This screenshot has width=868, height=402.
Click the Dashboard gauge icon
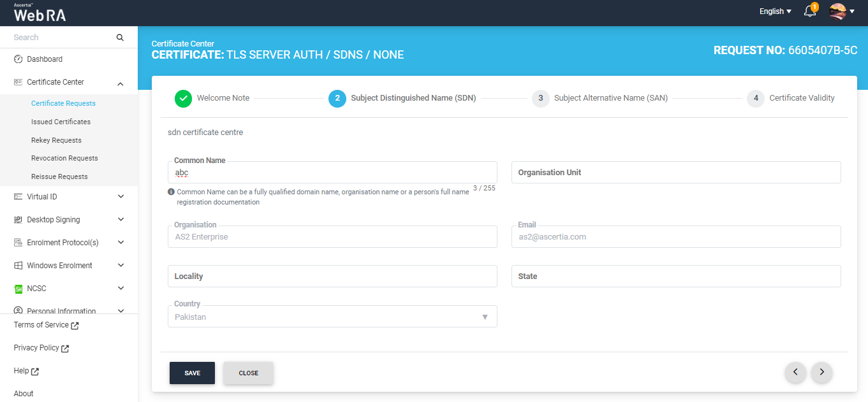click(x=18, y=59)
